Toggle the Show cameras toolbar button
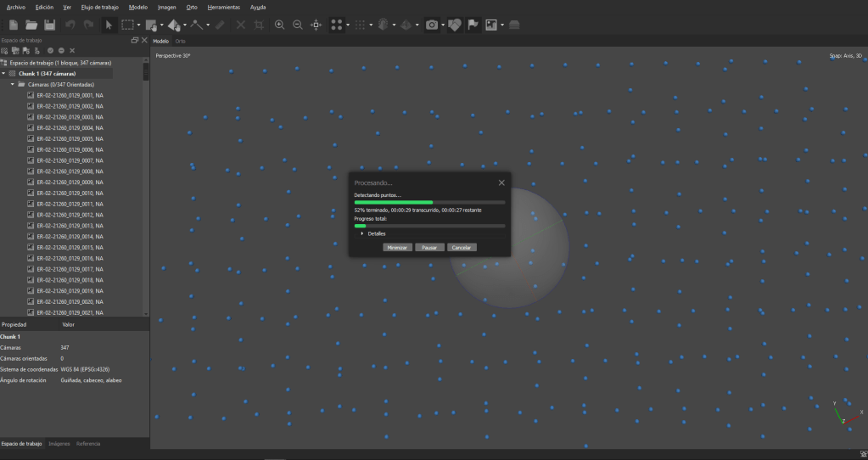Screen dimensions: 868x460 click(x=431, y=25)
